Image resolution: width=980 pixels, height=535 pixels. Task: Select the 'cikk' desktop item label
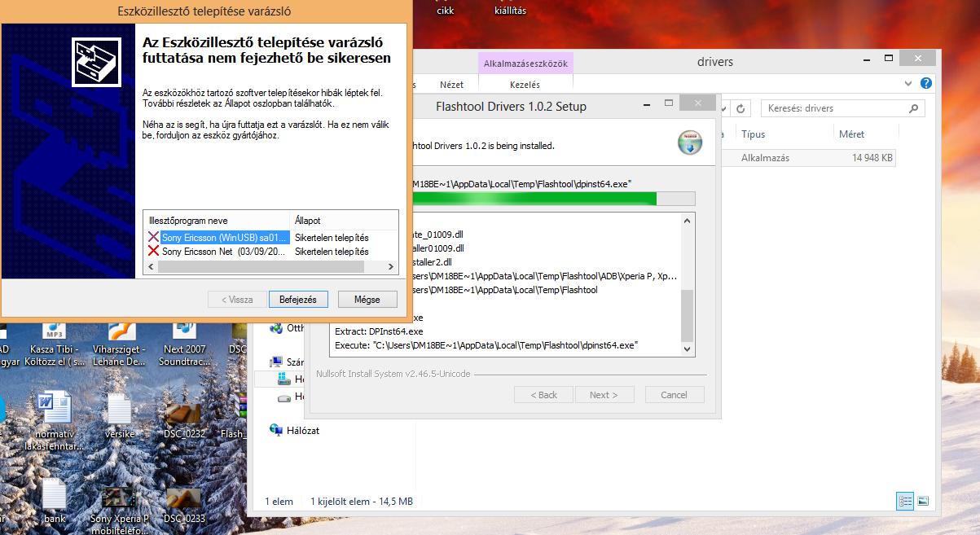click(445, 11)
